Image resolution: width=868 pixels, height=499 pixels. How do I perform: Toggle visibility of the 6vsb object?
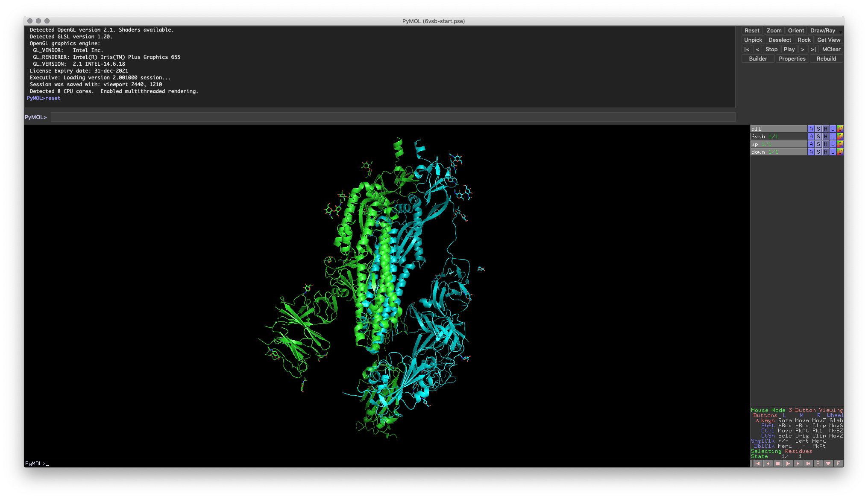778,137
